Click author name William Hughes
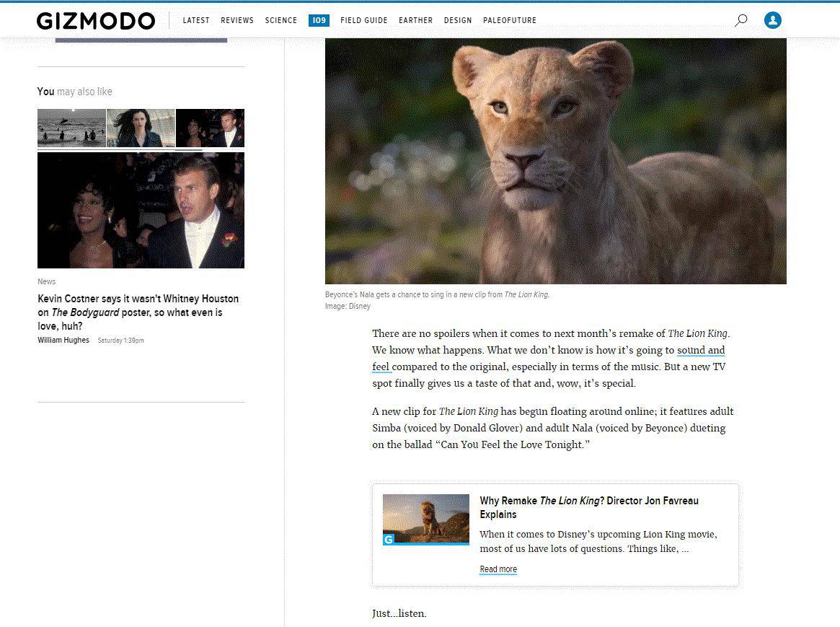 pos(63,341)
